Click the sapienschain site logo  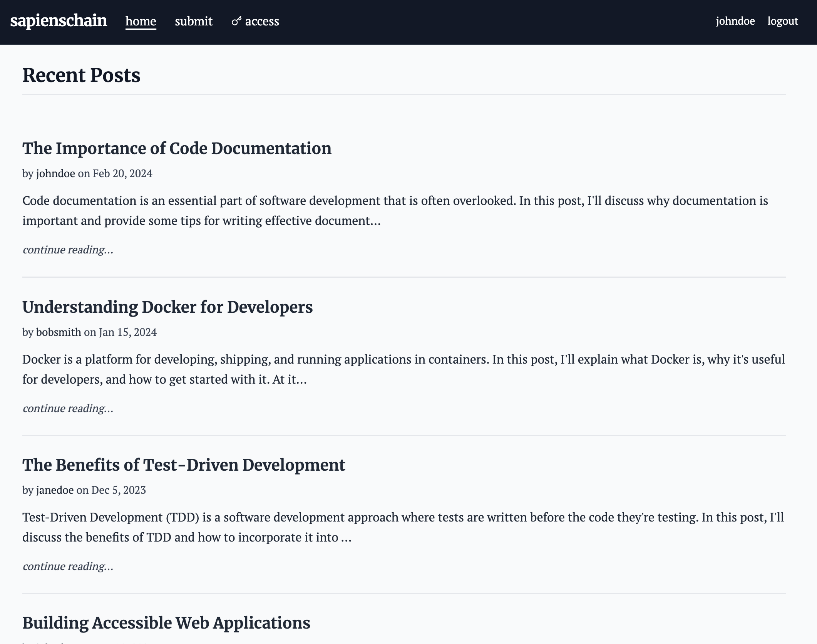click(x=59, y=21)
